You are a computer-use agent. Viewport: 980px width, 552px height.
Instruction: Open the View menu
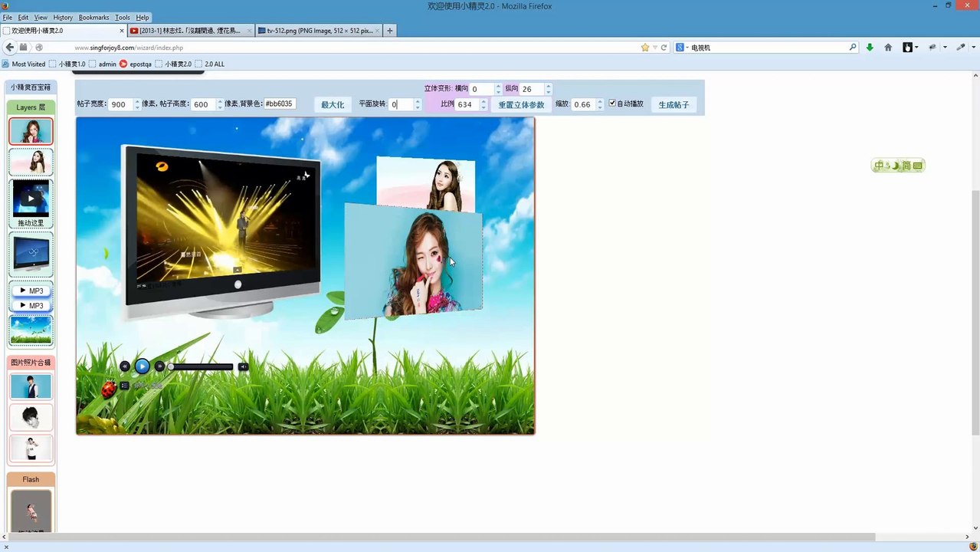pos(41,17)
